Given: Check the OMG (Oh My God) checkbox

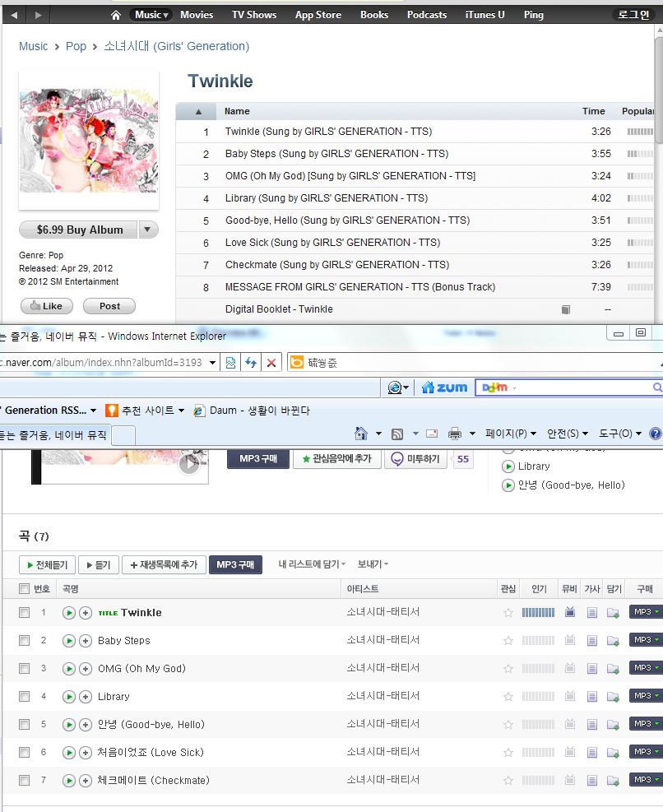Looking at the screenshot, I should [25, 669].
